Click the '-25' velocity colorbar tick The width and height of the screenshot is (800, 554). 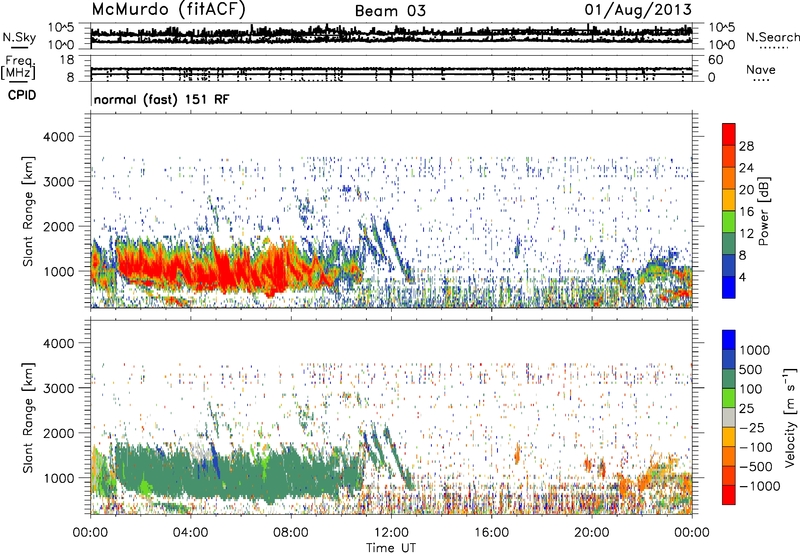point(750,427)
